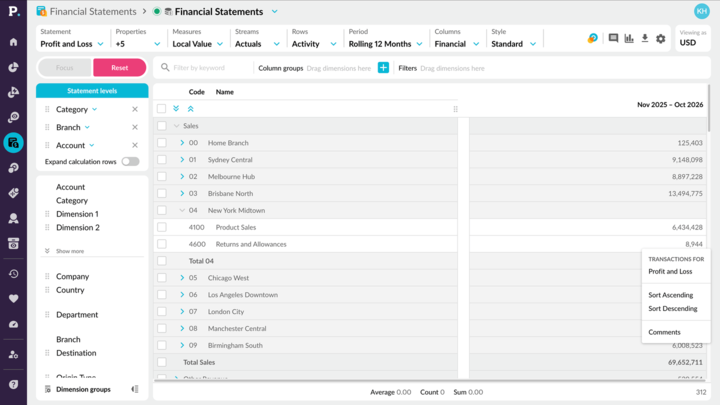Viewport: 720px width, 405px height.
Task: Click the Dimension 1 list item
Action: [77, 214]
